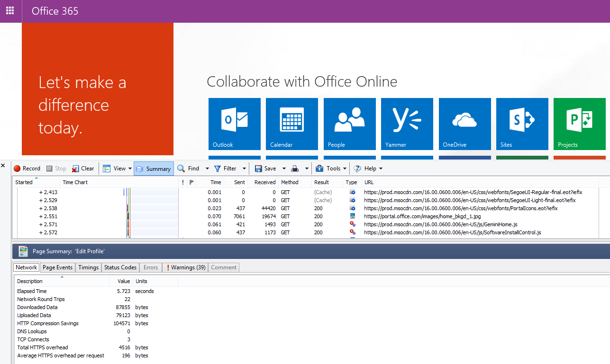Open the Office 365 app launcher
The height and width of the screenshot is (364, 610).
point(10,10)
